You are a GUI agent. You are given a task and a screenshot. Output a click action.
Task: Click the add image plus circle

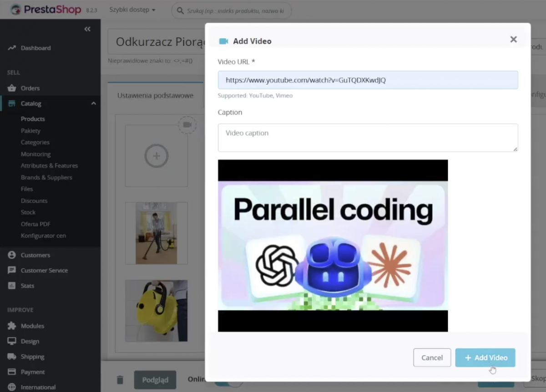pos(156,156)
